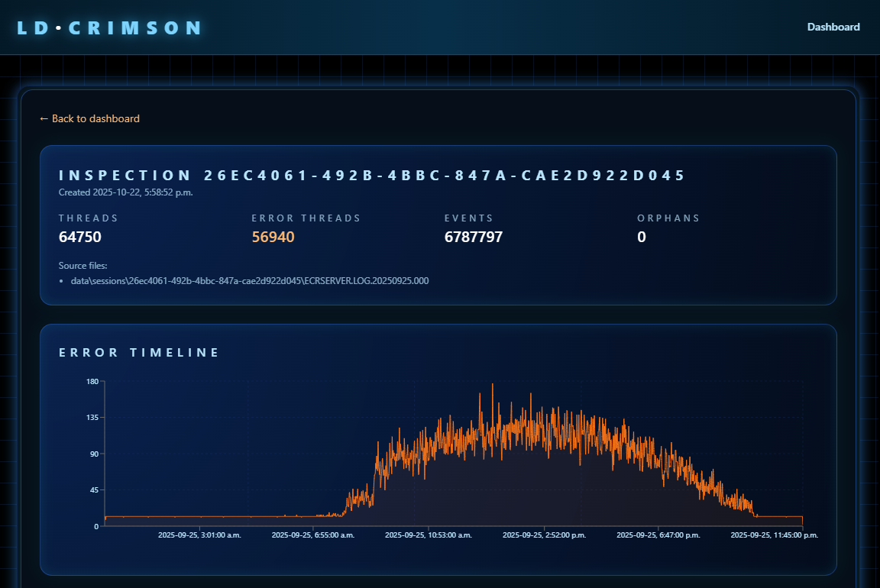
Task: Click the Source files label
Action: point(83,266)
